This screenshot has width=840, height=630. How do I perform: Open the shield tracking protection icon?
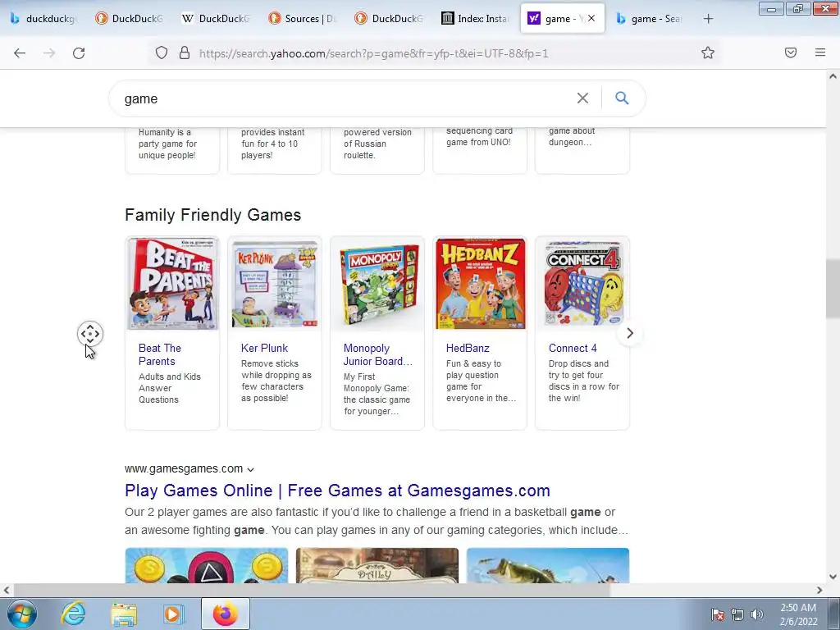162,52
